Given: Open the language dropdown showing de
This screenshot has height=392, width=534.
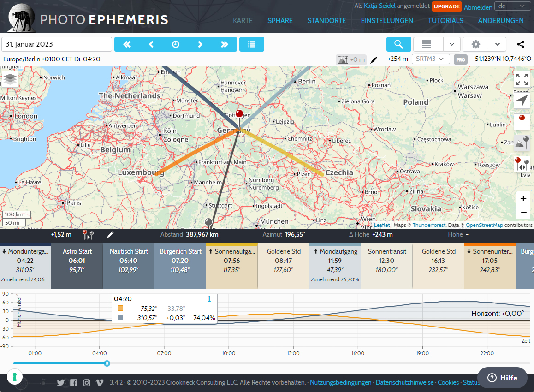Looking at the screenshot, I should [512, 6].
